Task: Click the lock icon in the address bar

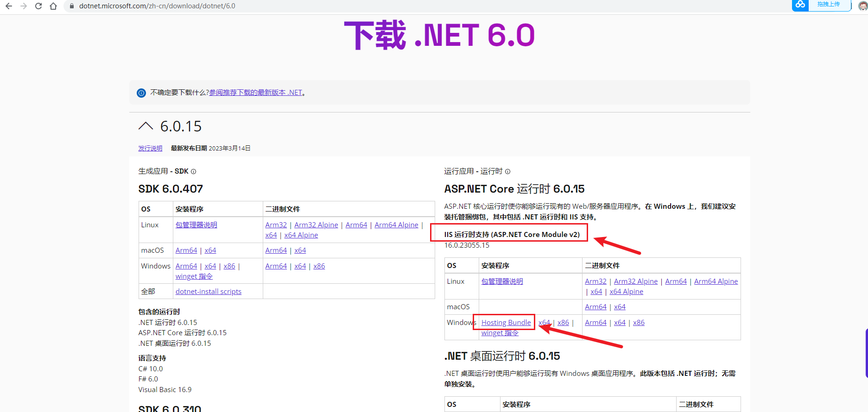Action: pyautogui.click(x=71, y=6)
